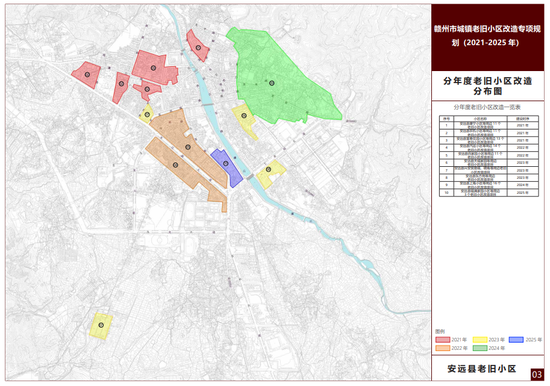Click the 2022年 orange legend swatch

[443, 348]
